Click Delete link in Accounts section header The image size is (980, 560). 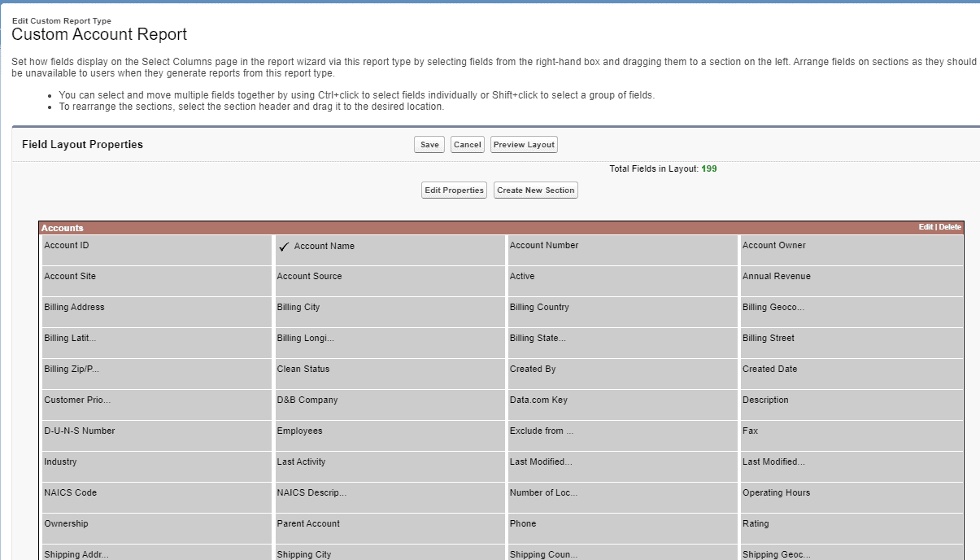click(950, 227)
